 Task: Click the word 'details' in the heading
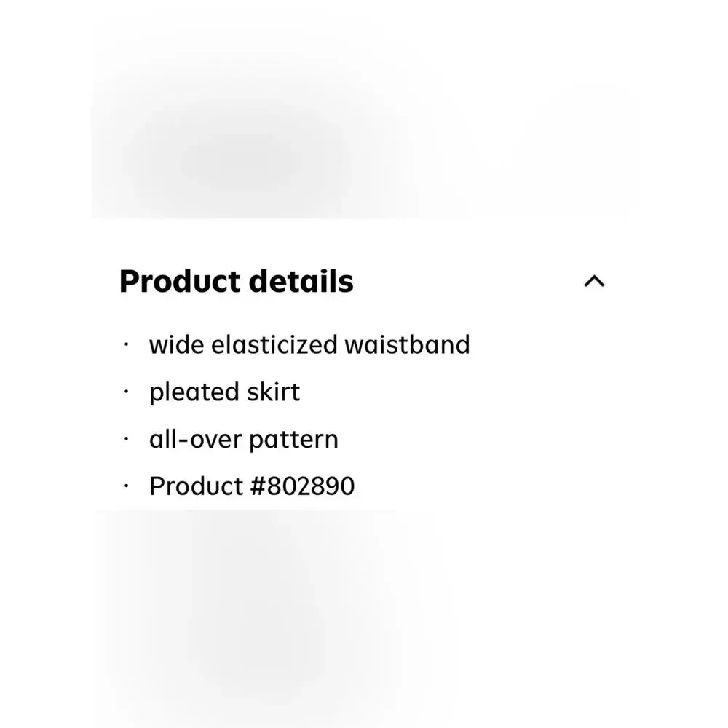tap(301, 281)
